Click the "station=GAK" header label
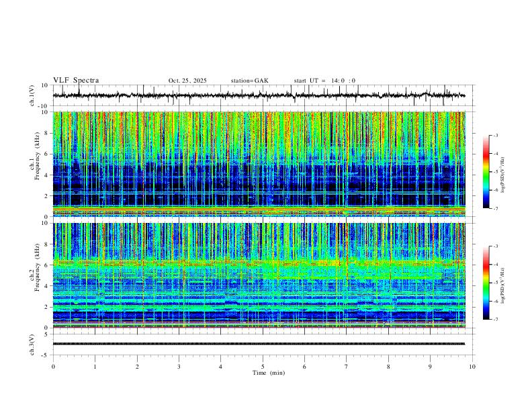Image resolution: width=532 pixels, height=411 pixels. point(249,81)
